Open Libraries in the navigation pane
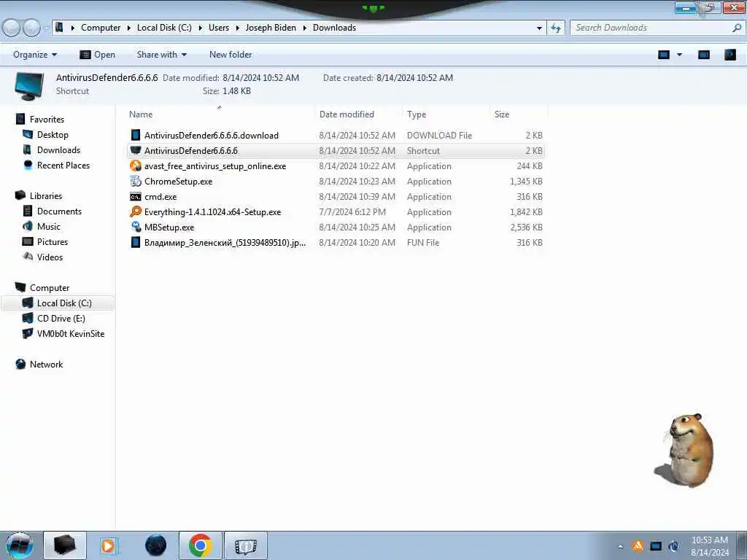Viewport: 747px width, 560px height. [x=46, y=195]
